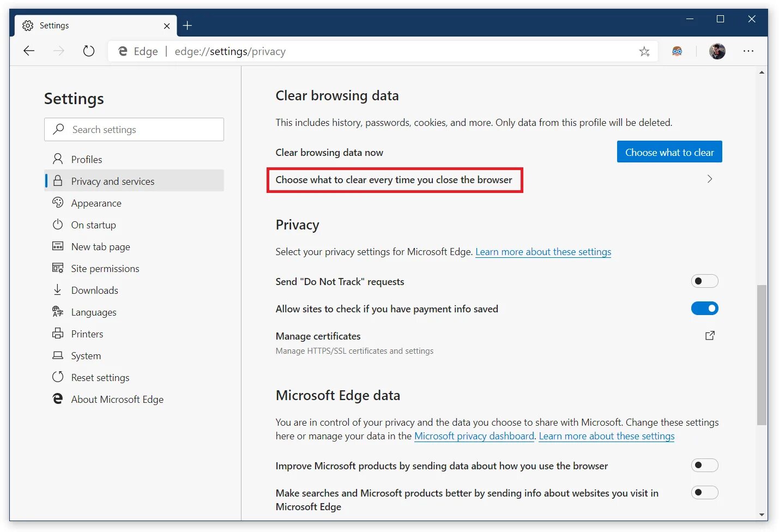Click the extension icon in the toolbar
The width and height of the screenshot is (779, 532).
coord(677,51)
